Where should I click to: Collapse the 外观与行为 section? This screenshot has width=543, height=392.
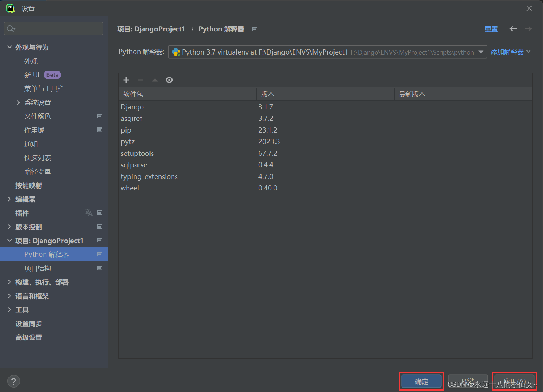click(x=10, y=47)
